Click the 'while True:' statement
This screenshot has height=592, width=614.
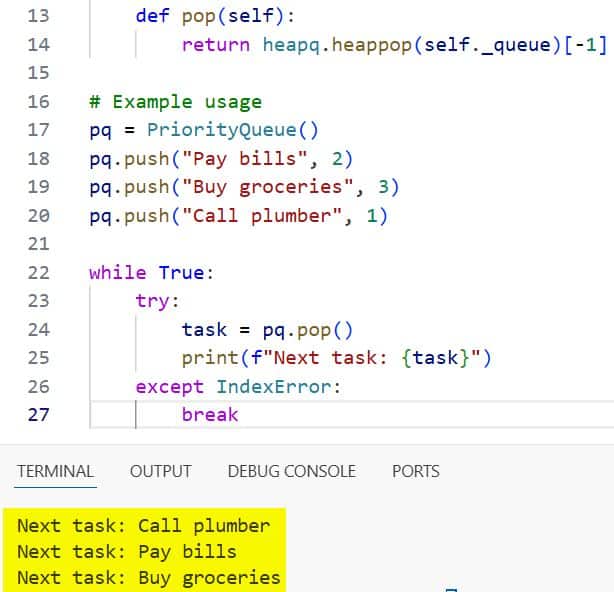coord(152,273)
